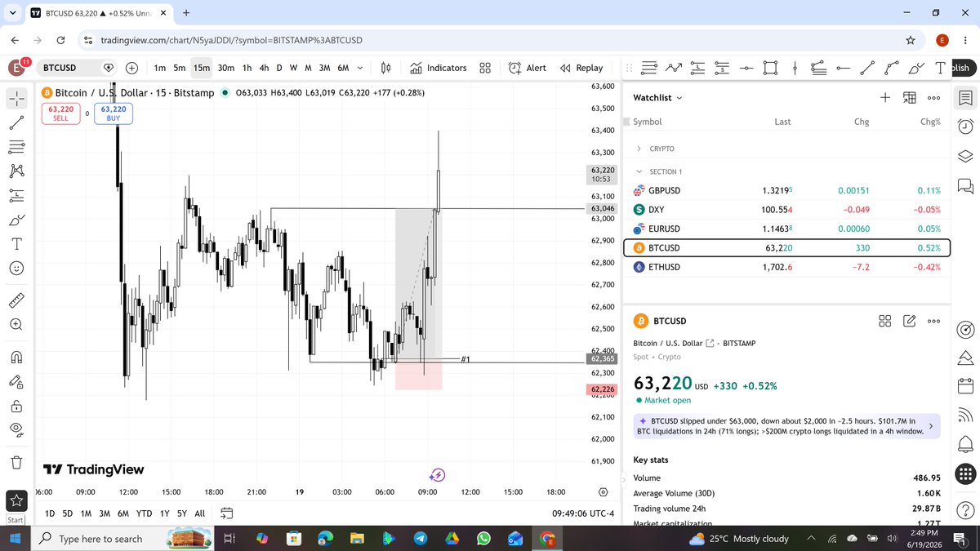Open the Alerts panel clock icon
Screen dimensions: 980x551
point(965,127)
